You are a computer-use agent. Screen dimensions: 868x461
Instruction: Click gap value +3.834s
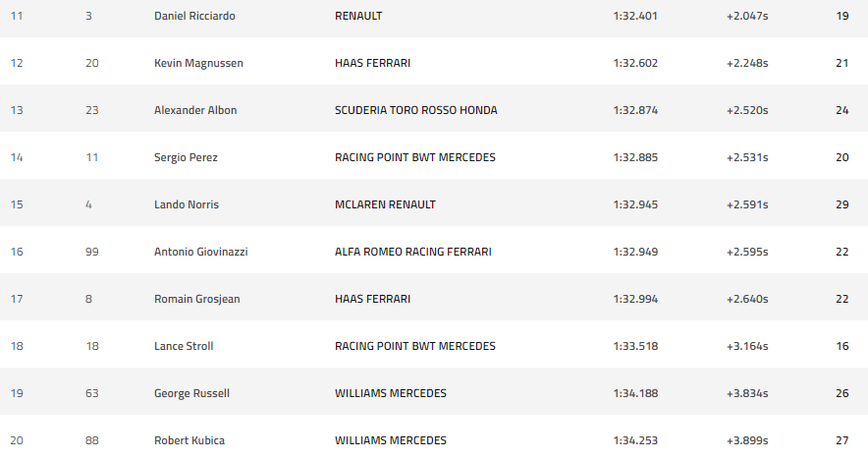click(747, 393)
